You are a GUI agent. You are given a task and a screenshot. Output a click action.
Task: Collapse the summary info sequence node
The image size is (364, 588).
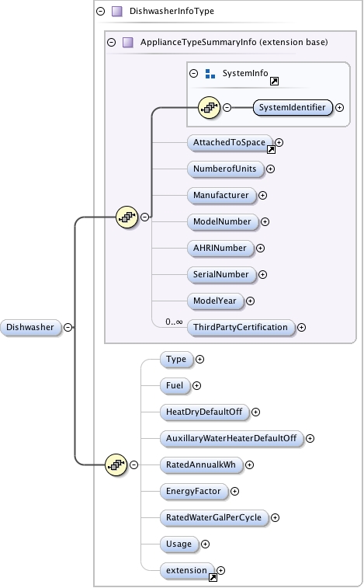[144, 217]
